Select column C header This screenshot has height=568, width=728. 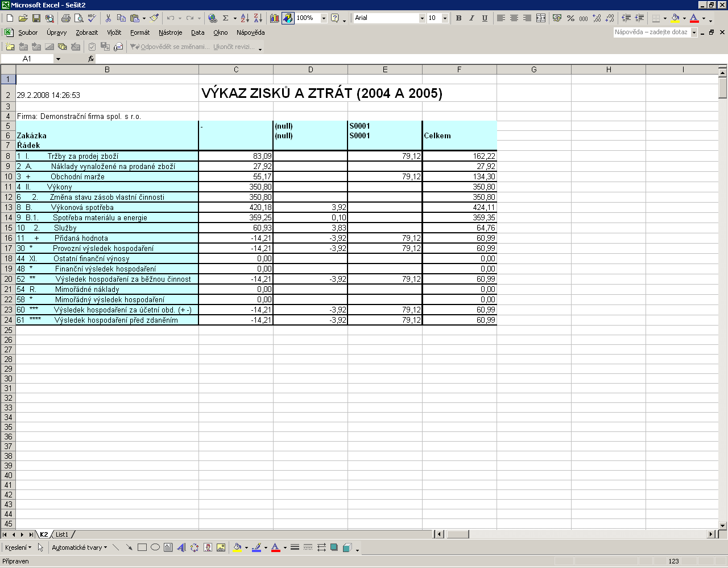(x=236, y=69)
